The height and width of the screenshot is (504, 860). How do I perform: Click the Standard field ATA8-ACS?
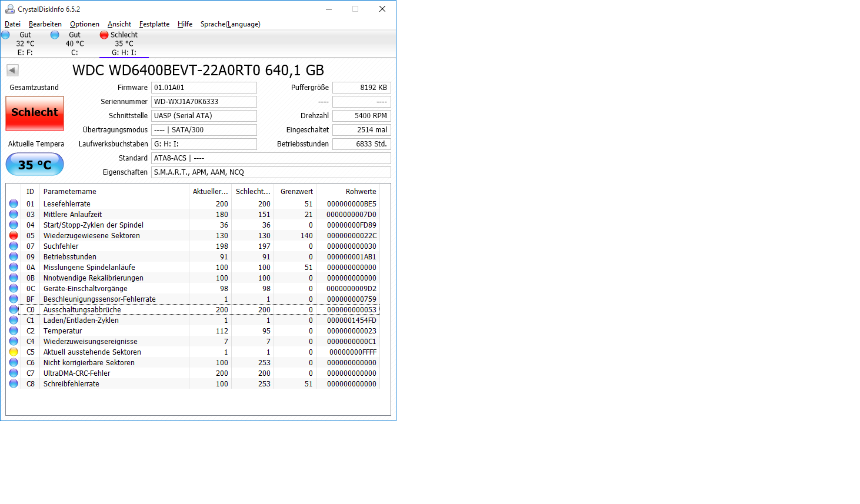271,158
